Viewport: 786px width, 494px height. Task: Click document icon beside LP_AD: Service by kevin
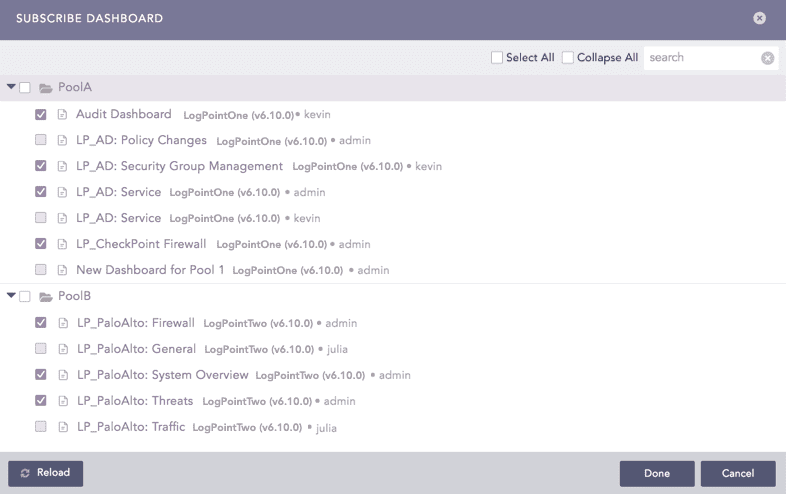(62, 219)
